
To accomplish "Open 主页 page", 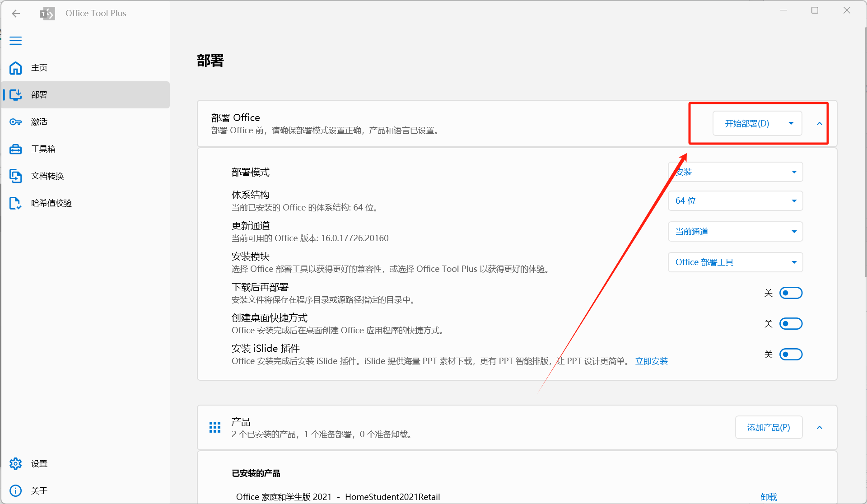I will [86, 68].
